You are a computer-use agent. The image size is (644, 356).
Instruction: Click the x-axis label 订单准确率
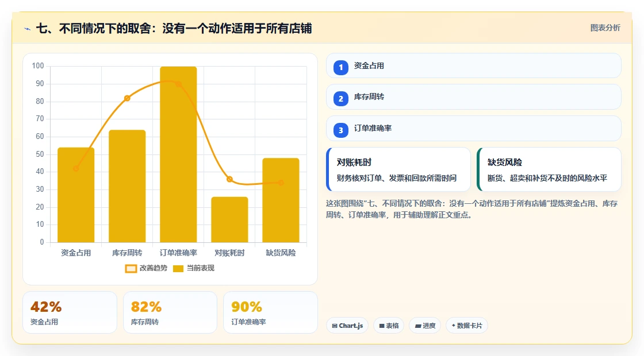[178, 253]
